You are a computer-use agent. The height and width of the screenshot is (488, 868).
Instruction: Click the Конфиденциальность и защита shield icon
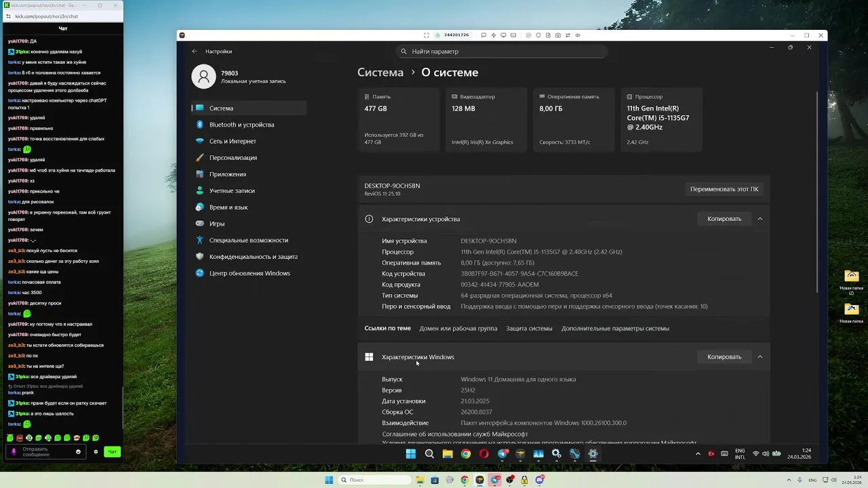click(199, 256)
